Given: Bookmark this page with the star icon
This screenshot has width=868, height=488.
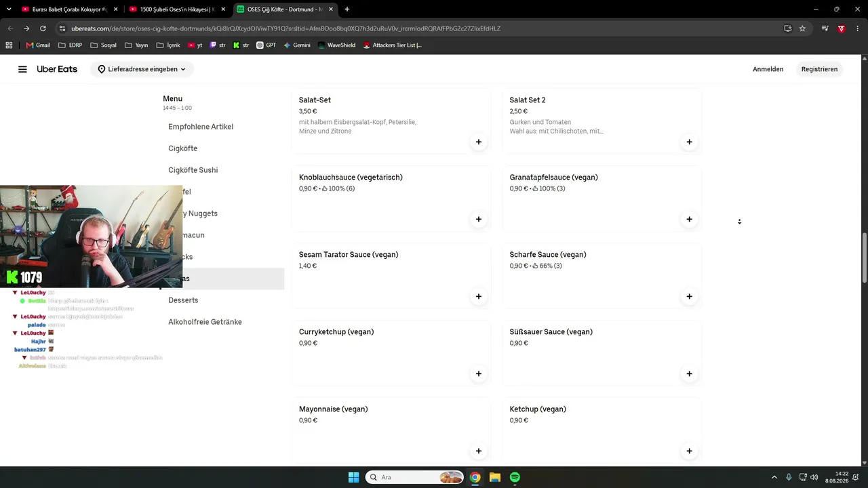Looking at the screenshot, I should (802, 28).
